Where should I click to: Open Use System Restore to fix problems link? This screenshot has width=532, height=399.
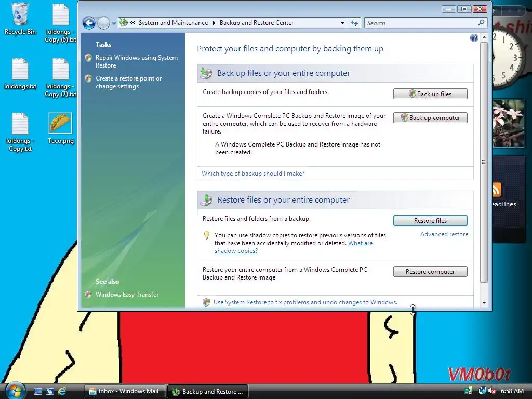point(305,302)
